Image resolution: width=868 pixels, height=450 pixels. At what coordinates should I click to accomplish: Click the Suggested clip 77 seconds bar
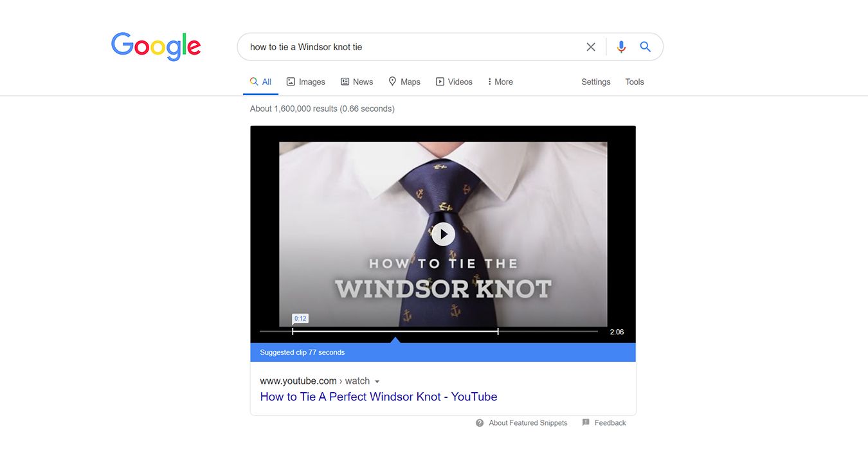[x=443, y=352]
